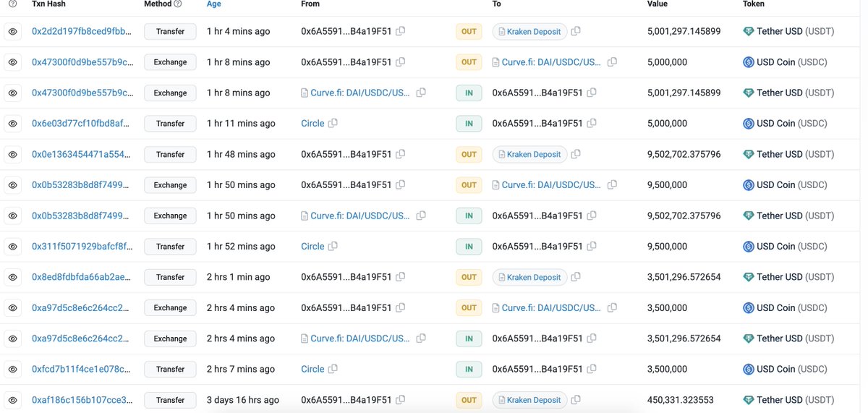The height and width of the screenshot is (413, 868).
Task: Click eye icon in 1 hr 8 mins IN row
Action: [13, 93]
